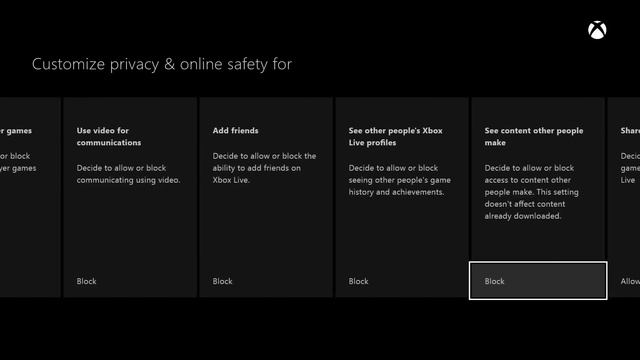
Task: Change Block setting for See other people's Xbox Live profiles
Action: tap(402, 281)
